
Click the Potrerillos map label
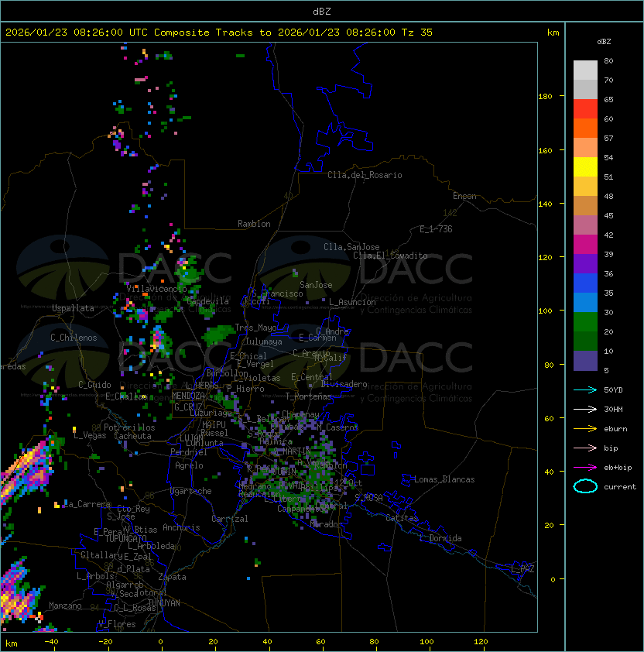click(x=129, y=427)
